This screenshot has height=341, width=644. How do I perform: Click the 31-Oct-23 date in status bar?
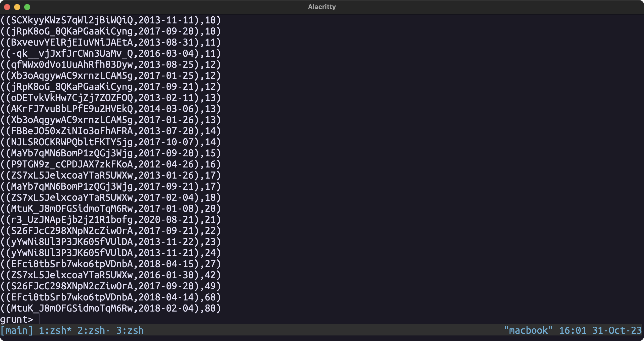tap(617, 330)
